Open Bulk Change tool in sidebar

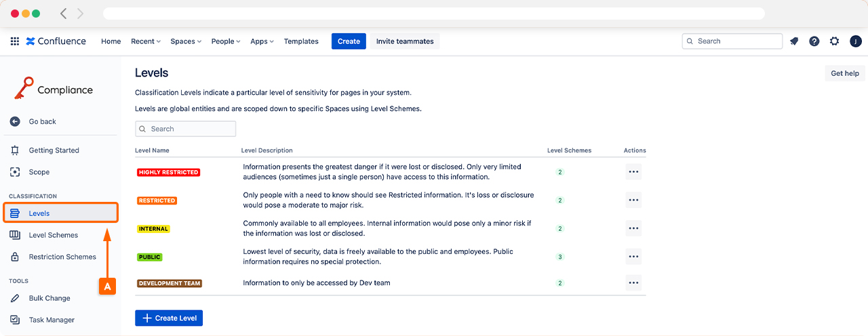point(50,298)
